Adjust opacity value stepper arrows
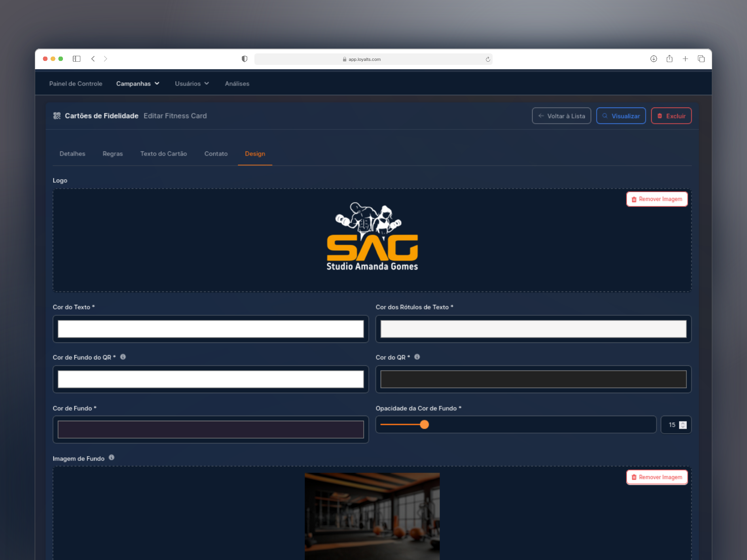Viewport: 747px width, 560px height. point(683,425)
